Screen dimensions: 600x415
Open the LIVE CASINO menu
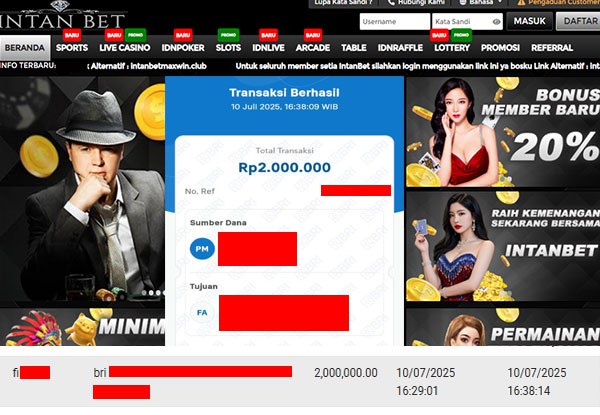(x=125, y=48)
